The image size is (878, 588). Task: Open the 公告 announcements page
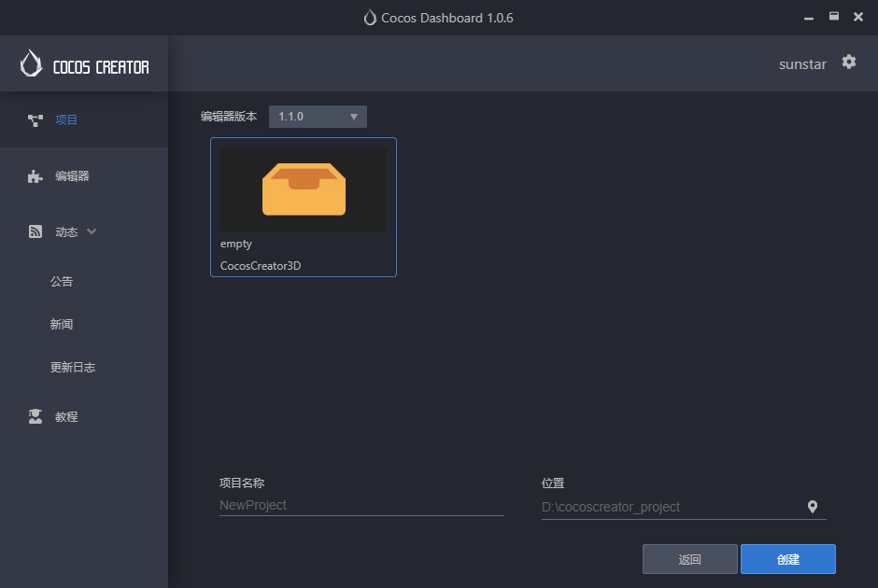coord(62,282)
